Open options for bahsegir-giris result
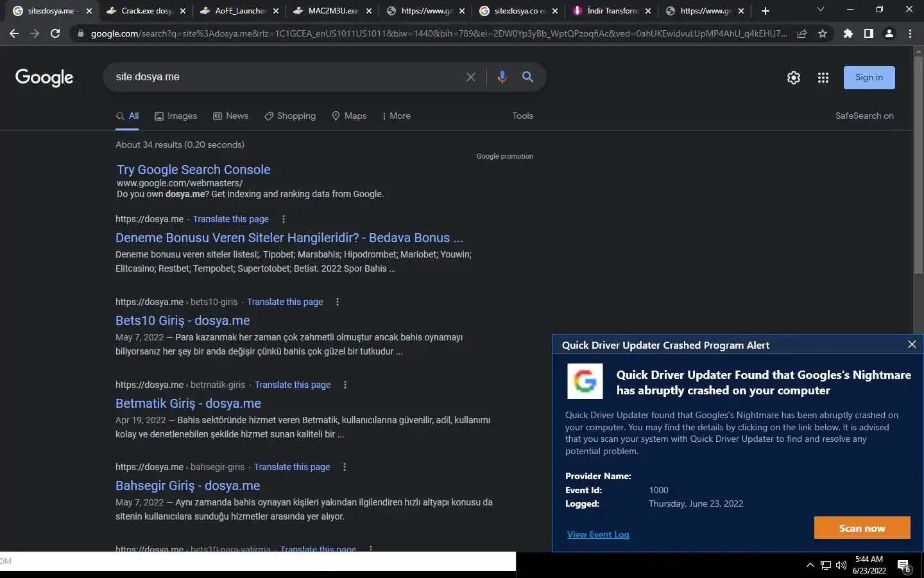The image size is (924, 578). [x=345, y=467]
